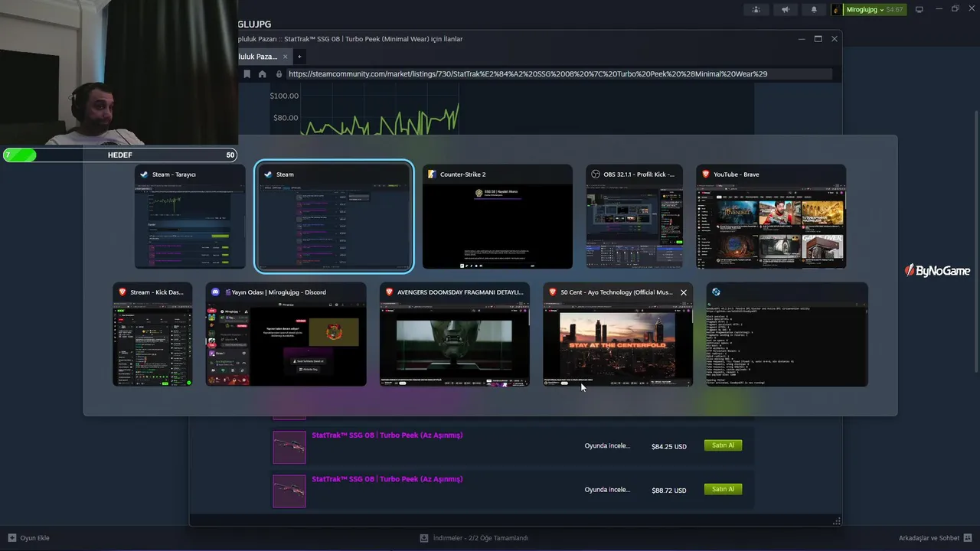Switch to the Yayın Odası Discord window
The width and height of the screenshot is (980, 551).
click(286, 334)
